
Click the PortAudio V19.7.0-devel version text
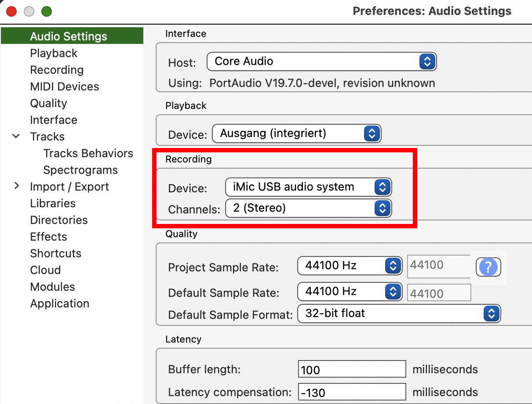tap(322, 83)
